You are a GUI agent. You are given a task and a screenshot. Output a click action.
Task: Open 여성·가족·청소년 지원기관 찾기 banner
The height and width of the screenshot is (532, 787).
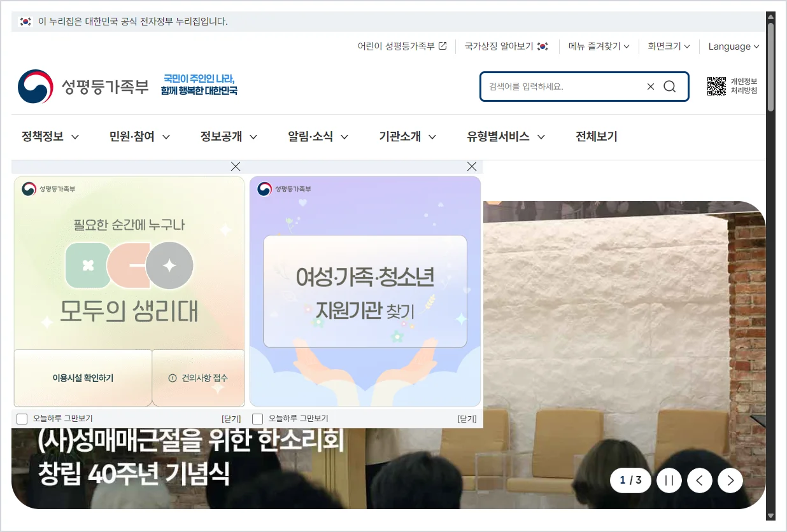point(365,291)
